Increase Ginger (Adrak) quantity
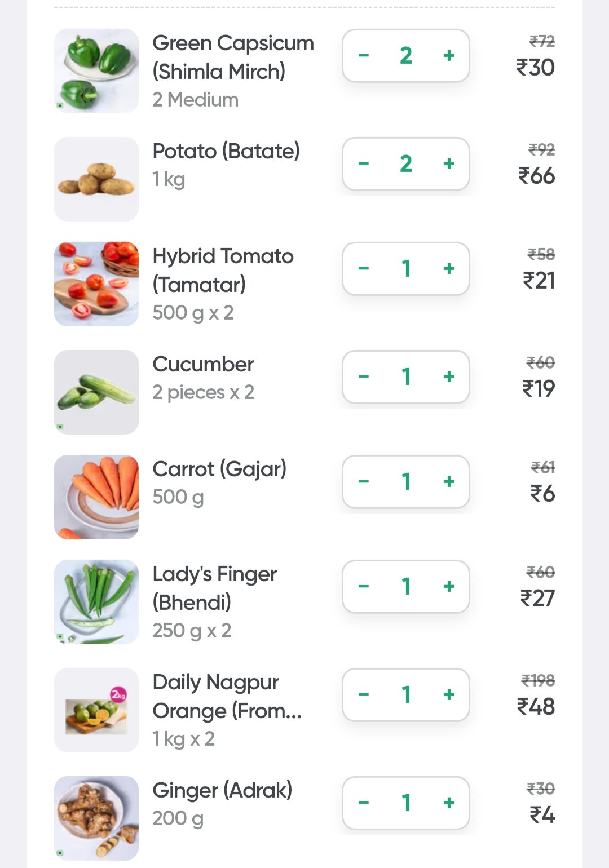The image size is (609, 868). pyautogui.click(x=449, y=803)
